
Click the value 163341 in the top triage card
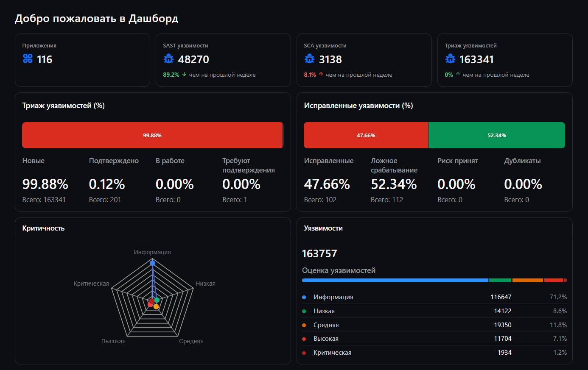(x=477, y=59)
